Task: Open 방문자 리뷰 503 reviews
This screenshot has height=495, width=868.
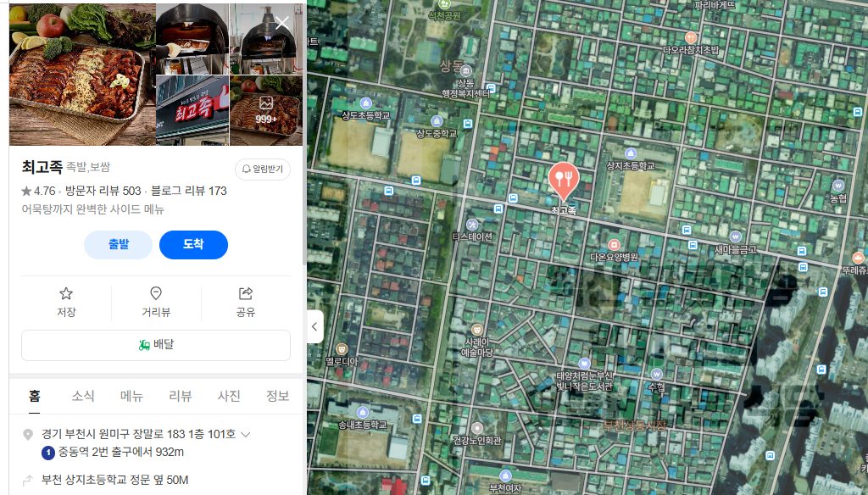Action: (103, 191)
